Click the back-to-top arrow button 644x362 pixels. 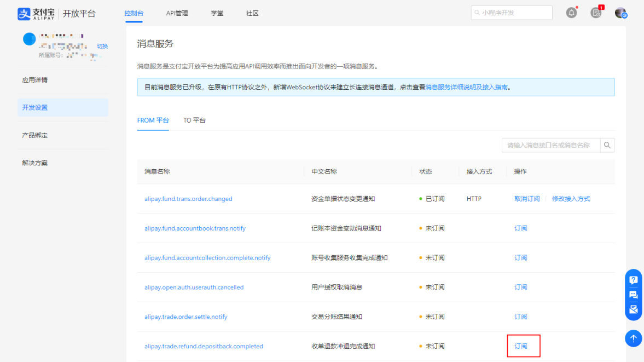click(x=633, y=338)
